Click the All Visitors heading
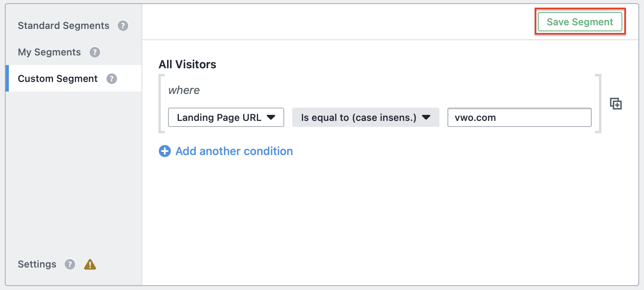Viewport: 644px width, 290px height. click(187, 64)
